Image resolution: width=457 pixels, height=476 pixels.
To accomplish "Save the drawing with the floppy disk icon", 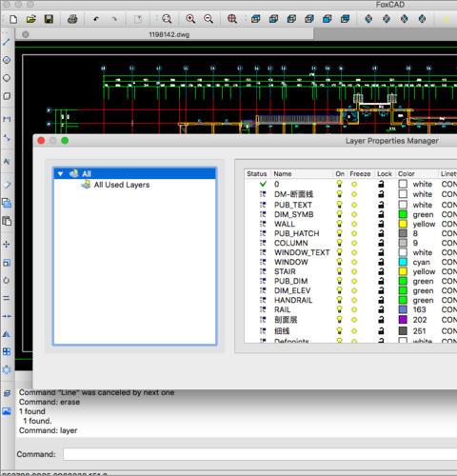I will [x=49, y=19].
